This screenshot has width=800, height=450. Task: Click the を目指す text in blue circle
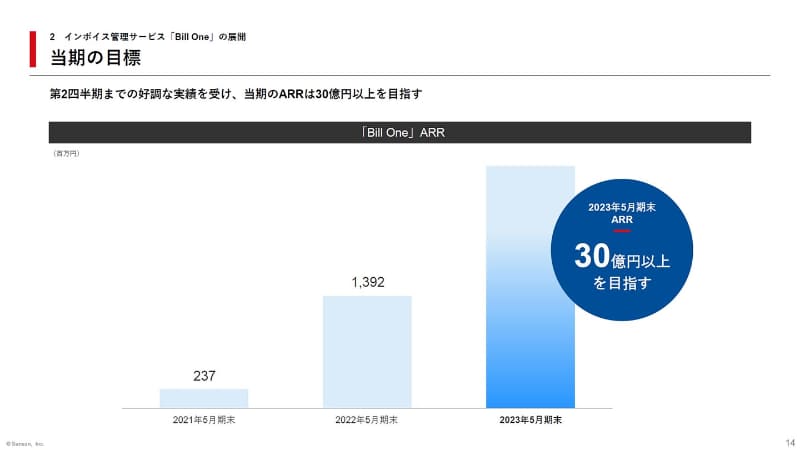pyautogui.click(x=622, y=283)
